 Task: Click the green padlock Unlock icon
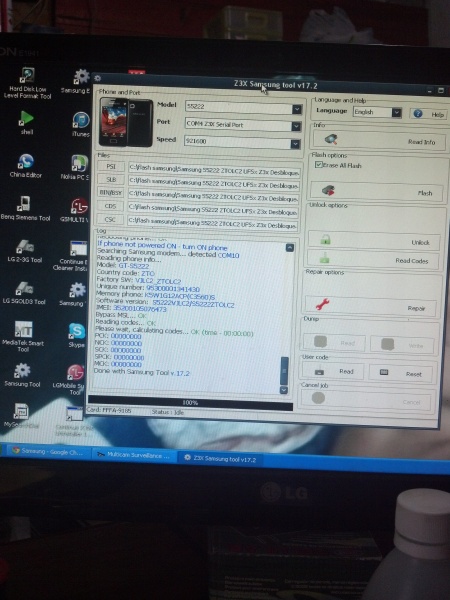tap(325, 240)
